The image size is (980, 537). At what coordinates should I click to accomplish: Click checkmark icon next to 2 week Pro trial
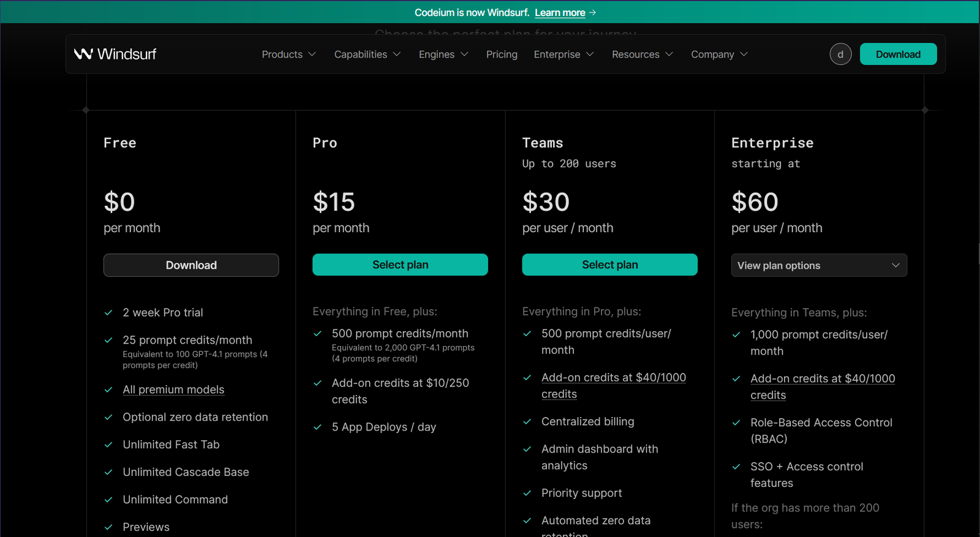click(108, 313)
